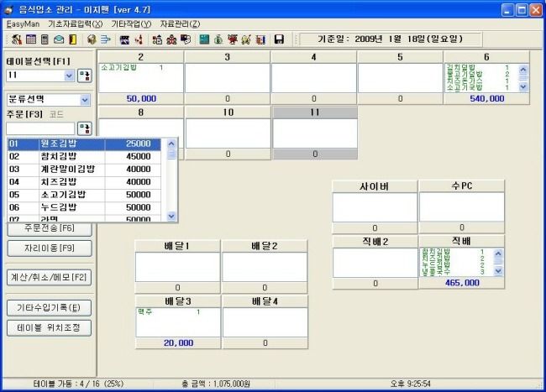Click the cards toolbar icon

click(x=186, y=39)
